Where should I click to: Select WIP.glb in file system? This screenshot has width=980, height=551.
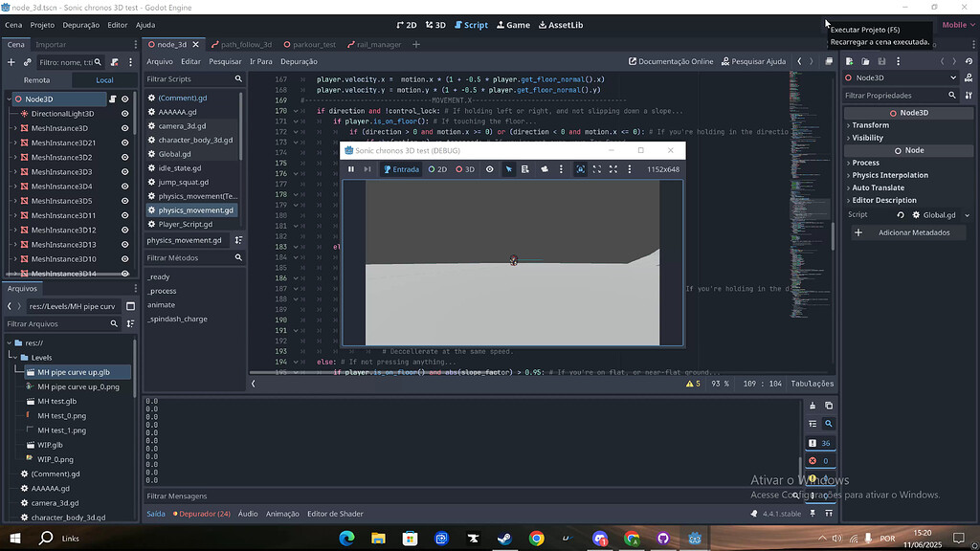(50, 445)
